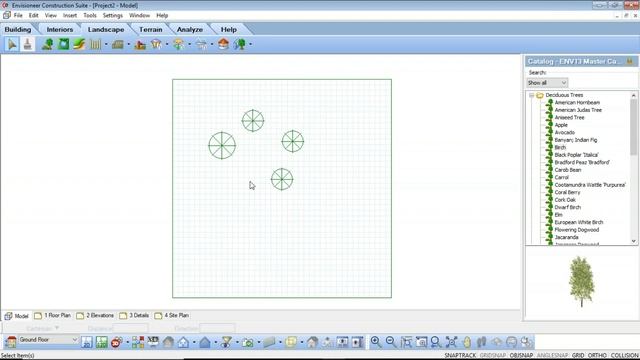Open dropdown arrow beside sprinkler tool
640x360 pixels.
212,44
